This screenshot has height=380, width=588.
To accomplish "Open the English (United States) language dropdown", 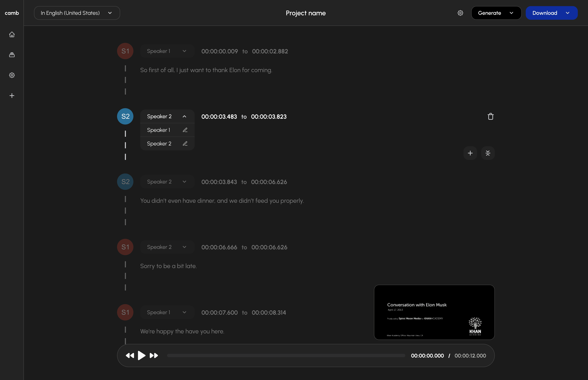I will tap(77, 13).
